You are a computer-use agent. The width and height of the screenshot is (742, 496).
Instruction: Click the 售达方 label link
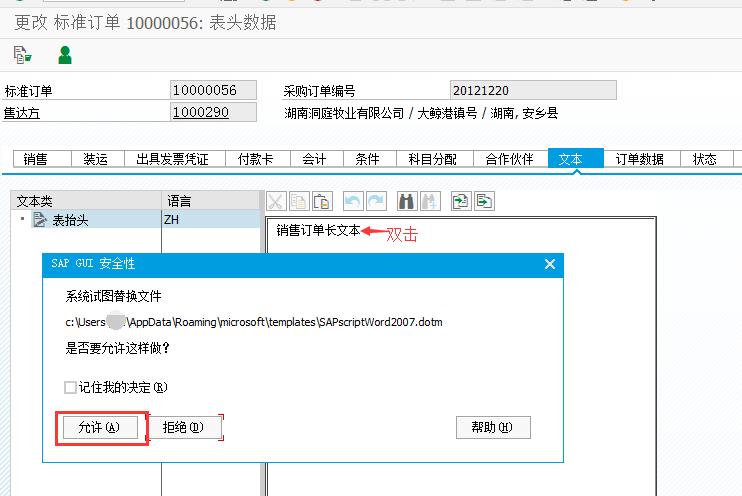(x=22, y=113)
